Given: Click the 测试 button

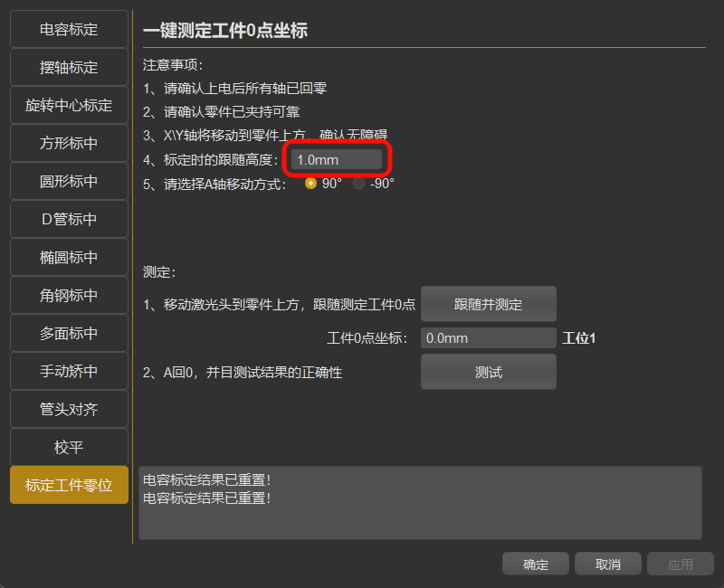Looking at the screenshot, I should pos(488,372).
